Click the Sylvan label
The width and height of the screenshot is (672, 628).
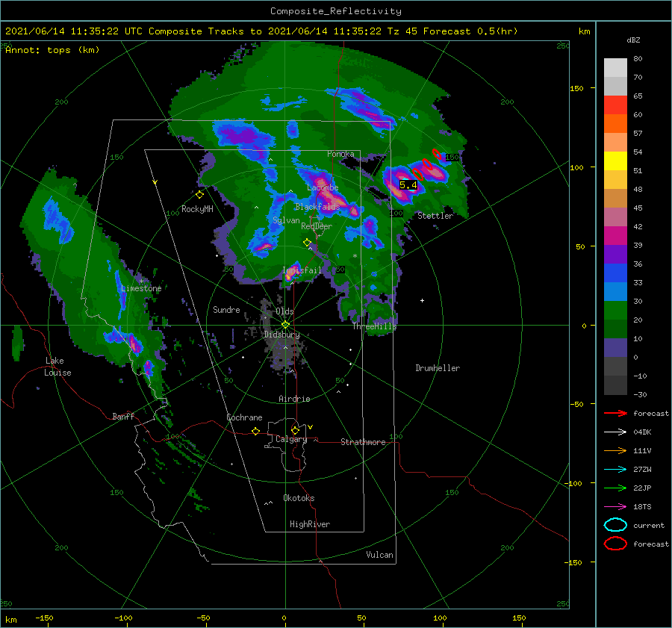tap(286, 220)
